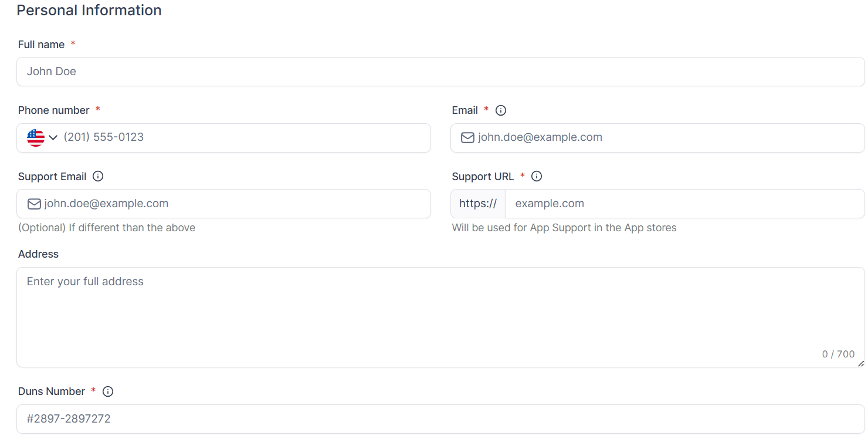Click the https:// prefix of Support URL
The height and width of the screenshot is (439, 868).
(478, 204)
